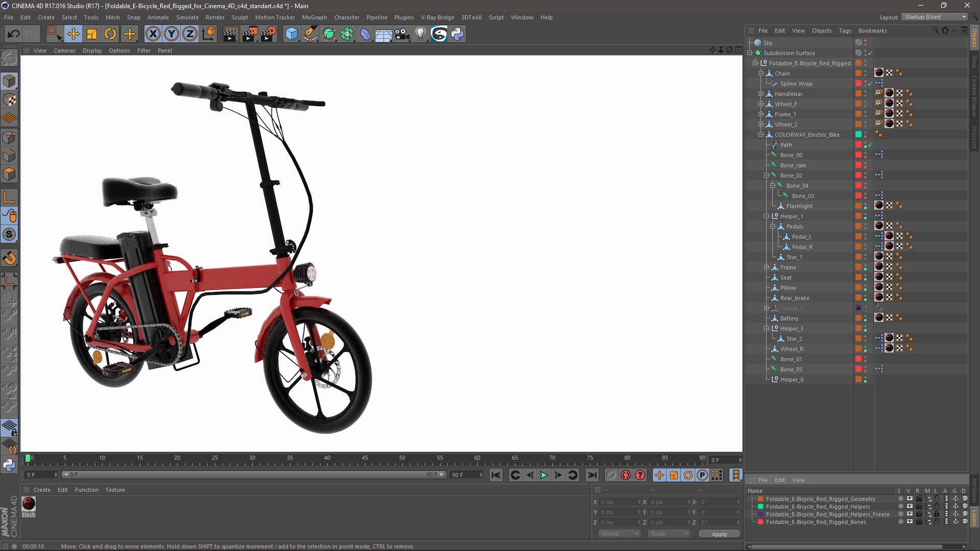This screenshot has width=980, height=551.
Task: Toggle the X-axis lock
Action: tap(153, 34)
